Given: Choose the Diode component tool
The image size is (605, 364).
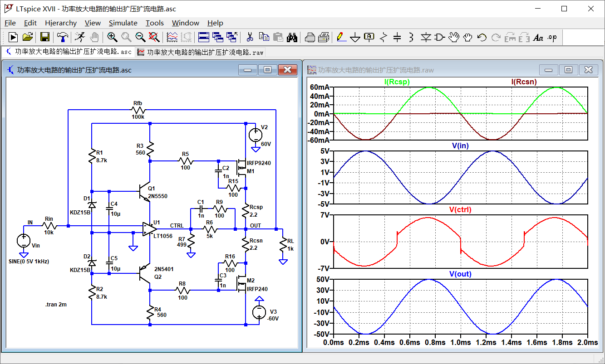Looking at the screenshot, I should click(x=425, y=37).
